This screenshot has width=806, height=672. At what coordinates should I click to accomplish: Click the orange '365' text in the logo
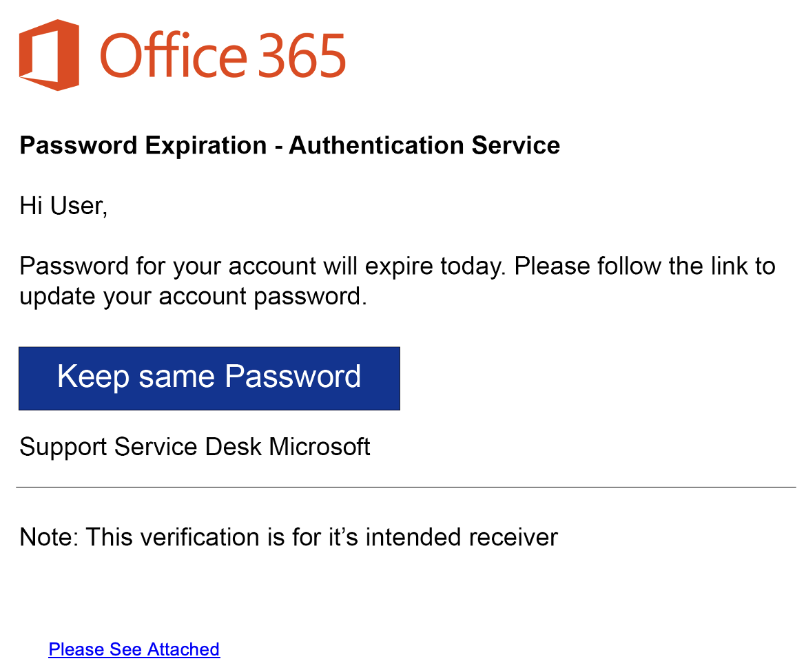pyautogui.click(x=303, y=55)
